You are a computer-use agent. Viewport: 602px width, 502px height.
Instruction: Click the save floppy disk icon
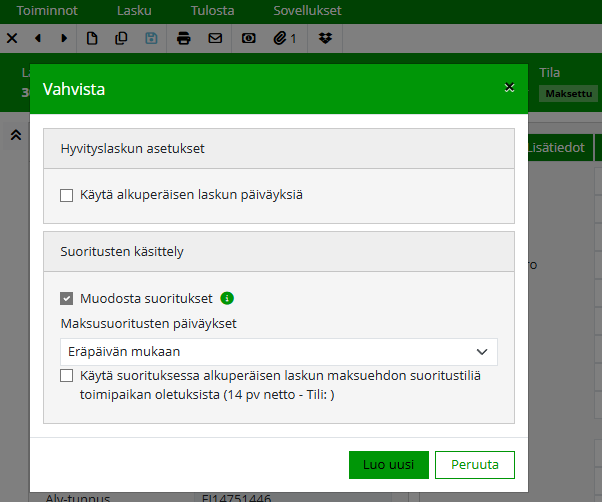151,38
